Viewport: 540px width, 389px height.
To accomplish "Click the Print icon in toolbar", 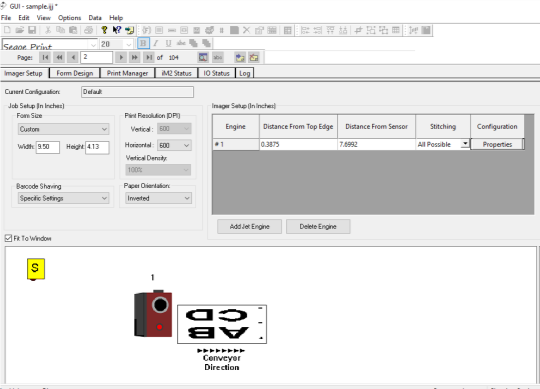I will 89,30.
